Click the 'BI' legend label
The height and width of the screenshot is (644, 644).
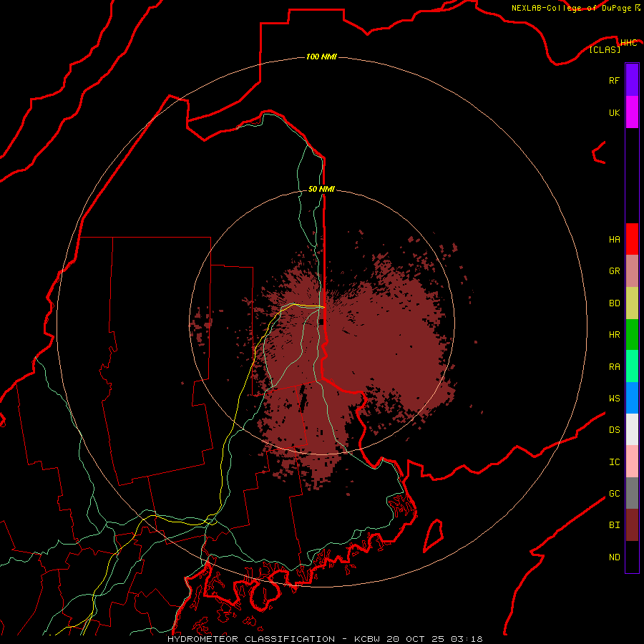(614, 525)
